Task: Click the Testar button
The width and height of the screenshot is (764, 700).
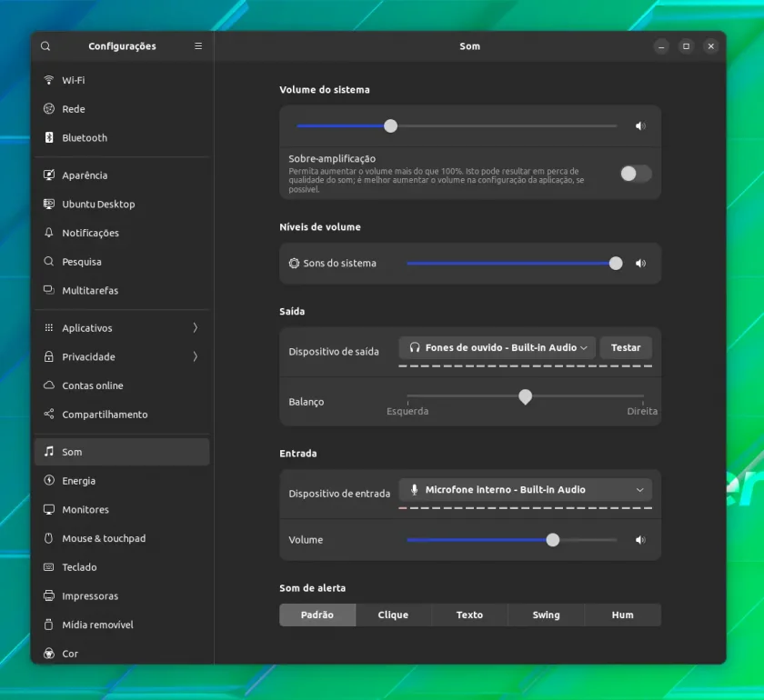Action: (626, 347)
